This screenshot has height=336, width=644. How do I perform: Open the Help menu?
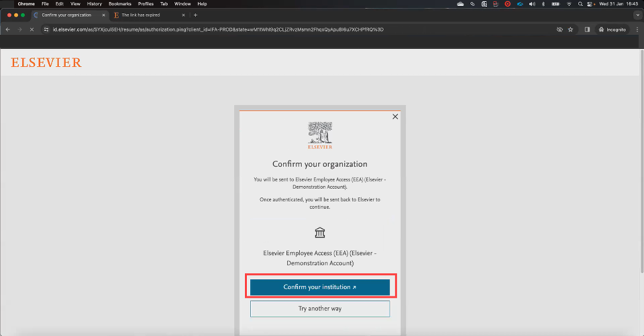202,3
